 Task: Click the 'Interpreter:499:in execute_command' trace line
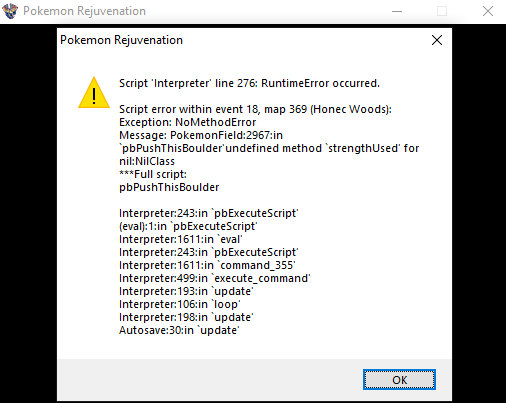(x=215, y=278)
